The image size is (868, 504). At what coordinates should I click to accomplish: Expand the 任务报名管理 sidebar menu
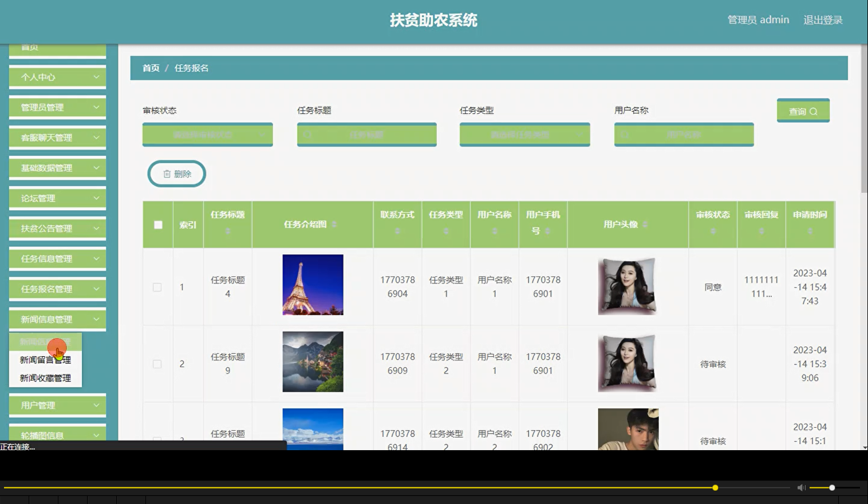click(x=57, y=289)
